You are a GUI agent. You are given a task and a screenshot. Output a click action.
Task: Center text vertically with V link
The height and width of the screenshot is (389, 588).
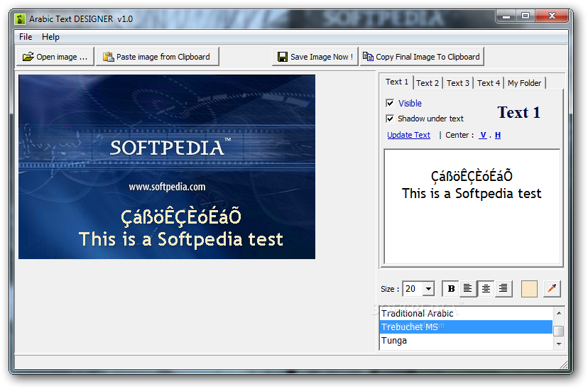[x=483, y=135]
